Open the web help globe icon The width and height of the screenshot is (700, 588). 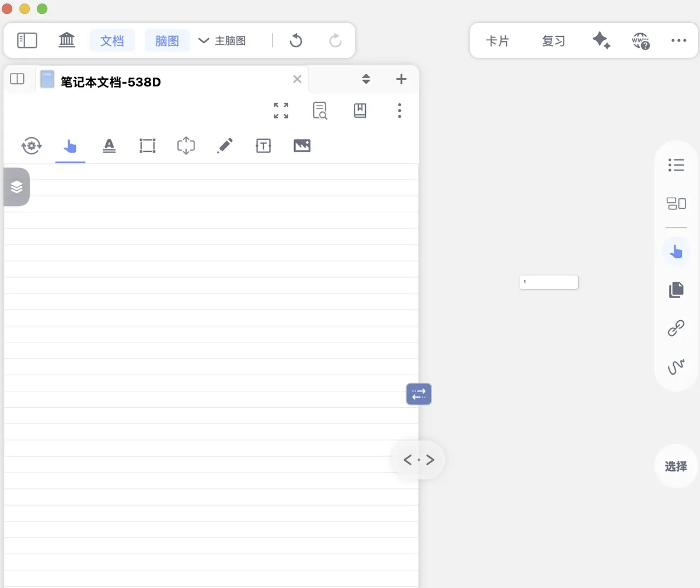pyautogui.click(x=640, y=41)
